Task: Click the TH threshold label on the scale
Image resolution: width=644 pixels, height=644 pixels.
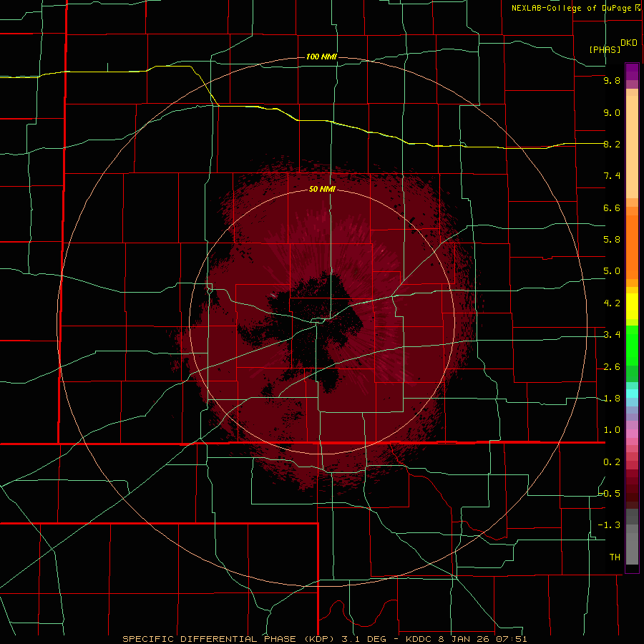Action: point(615,557)
